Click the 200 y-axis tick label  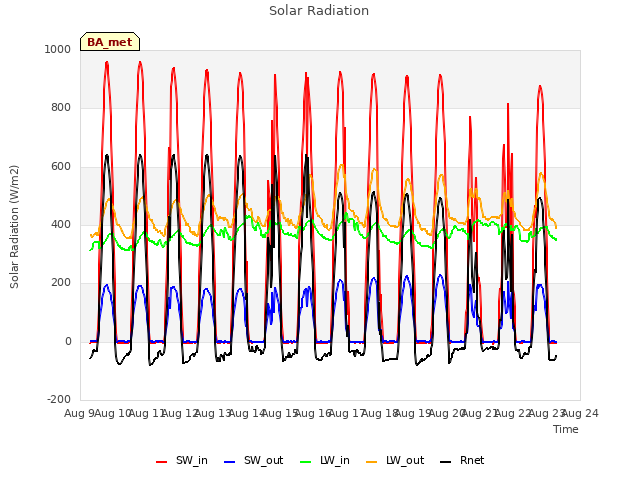(x=61, y=283)
